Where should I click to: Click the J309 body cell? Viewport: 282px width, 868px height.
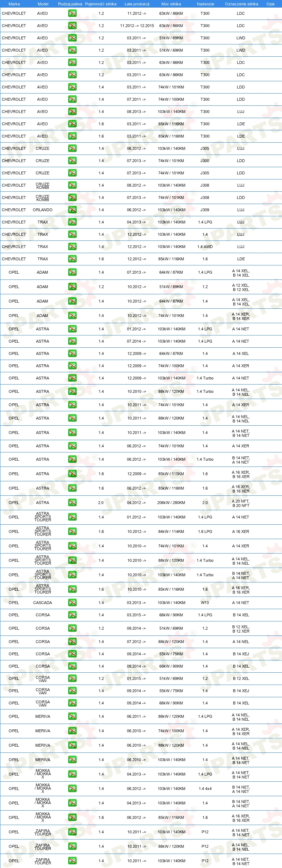(205, 210)
